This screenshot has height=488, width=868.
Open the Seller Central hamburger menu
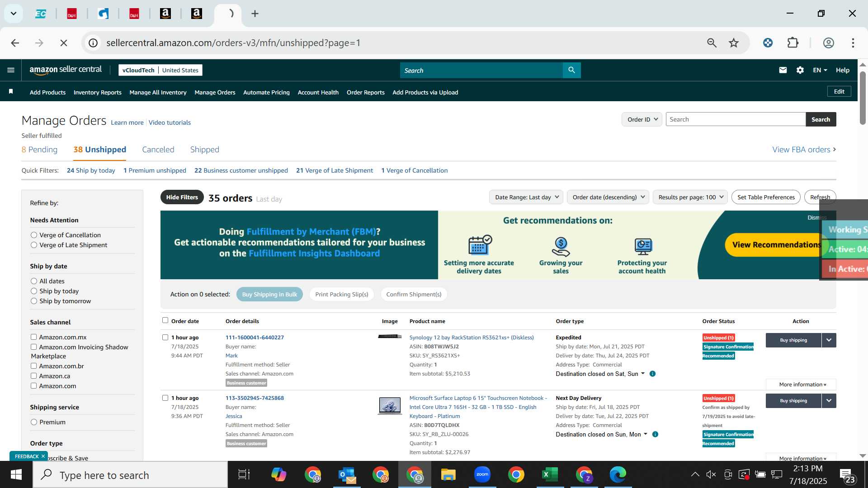tap(11, 70)
